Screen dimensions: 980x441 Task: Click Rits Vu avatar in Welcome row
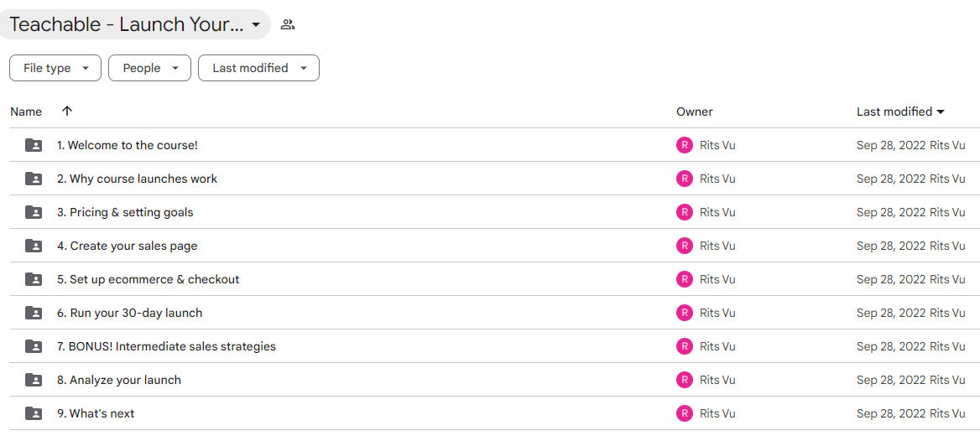pos(685,146)
